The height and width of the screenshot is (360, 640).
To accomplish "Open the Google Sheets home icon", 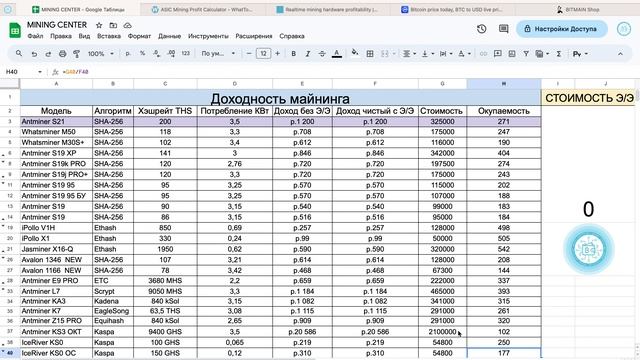I will click(x=15, y=30).
